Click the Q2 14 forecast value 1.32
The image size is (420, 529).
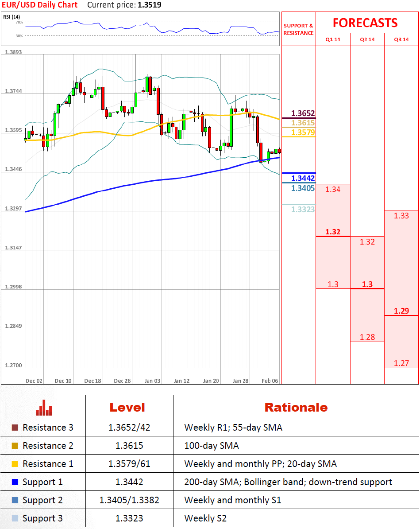367,242
